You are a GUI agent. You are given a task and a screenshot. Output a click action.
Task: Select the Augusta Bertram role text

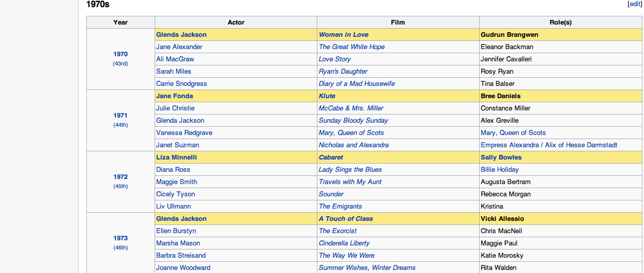tap(506, 182)
